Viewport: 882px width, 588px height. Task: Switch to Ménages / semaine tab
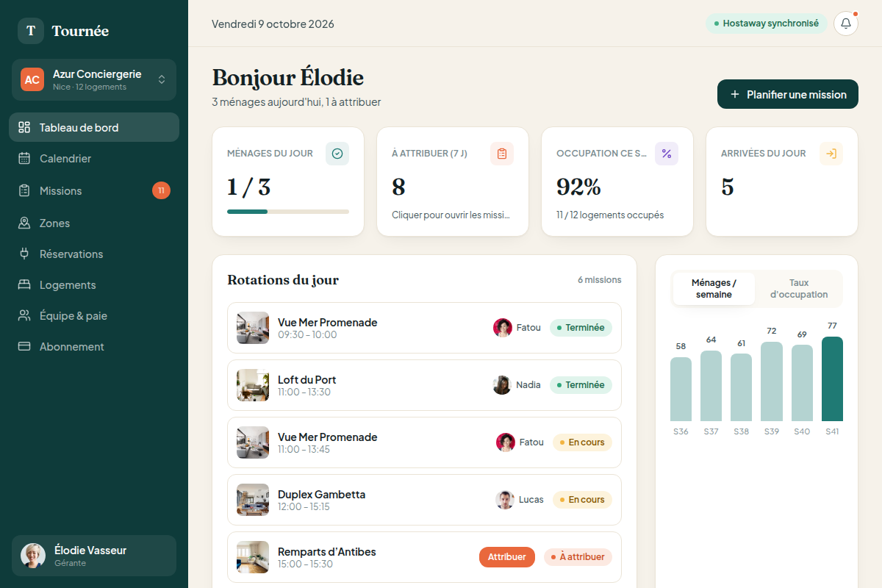pos(714,289)
